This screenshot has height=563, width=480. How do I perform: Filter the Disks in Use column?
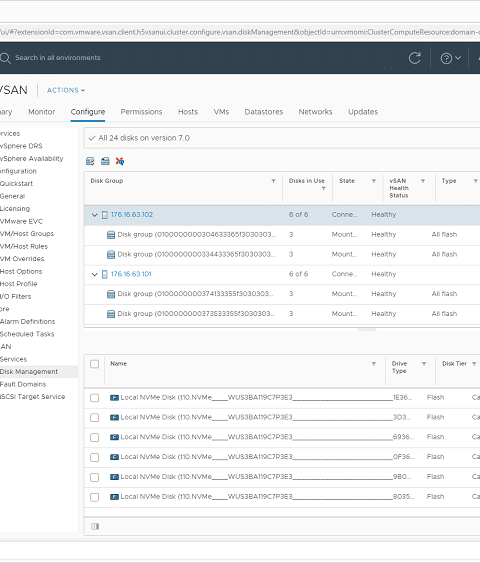323,188
